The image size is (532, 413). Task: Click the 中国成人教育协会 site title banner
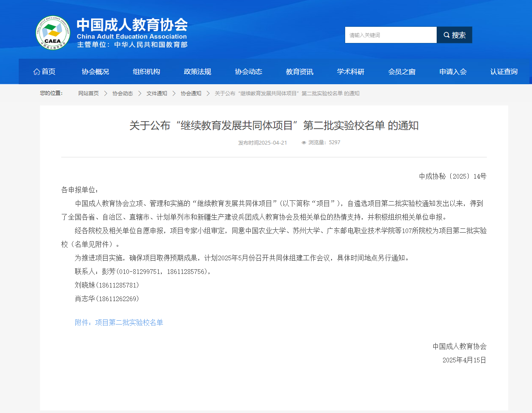132,33
